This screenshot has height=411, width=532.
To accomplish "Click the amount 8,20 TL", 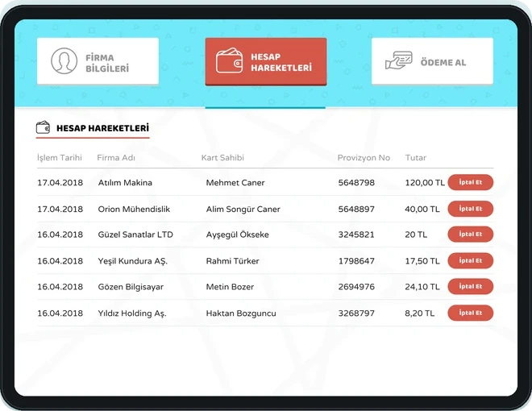I will point(419,313).
